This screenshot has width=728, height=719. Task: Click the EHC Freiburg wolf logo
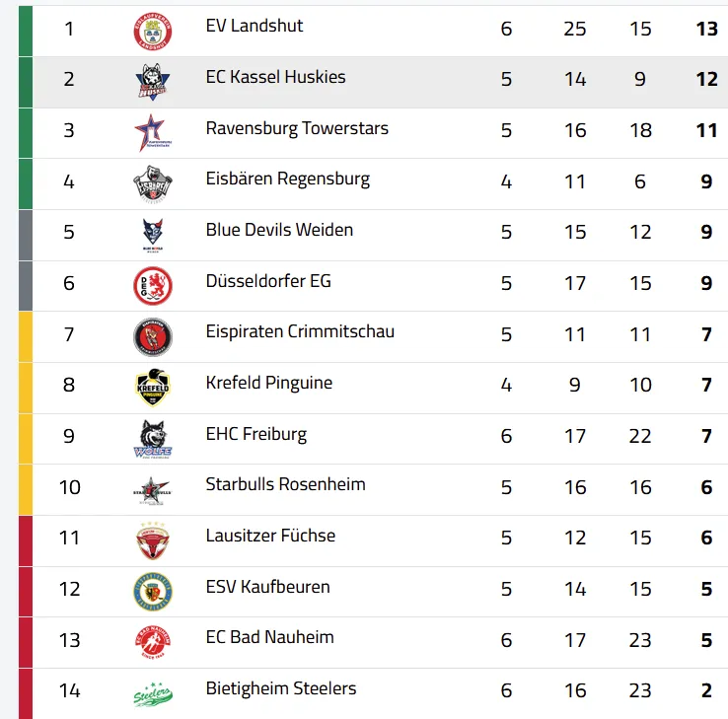[153, 439]
